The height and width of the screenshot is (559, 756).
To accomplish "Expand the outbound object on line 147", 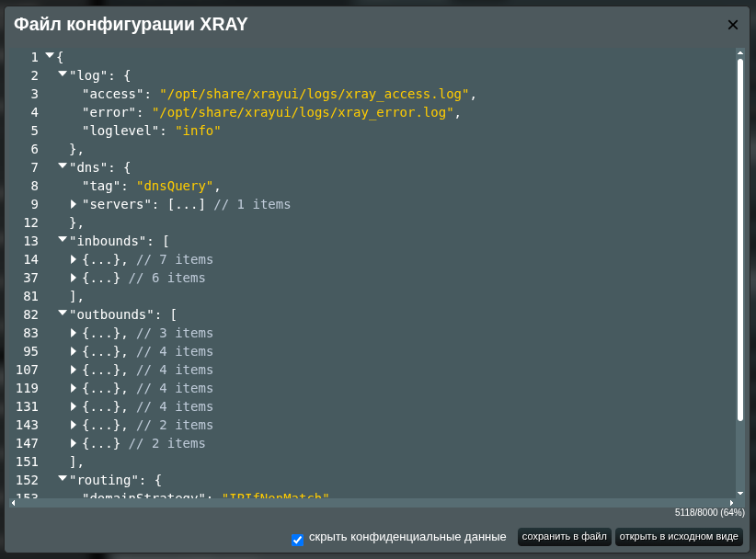I will coord(74,443).
